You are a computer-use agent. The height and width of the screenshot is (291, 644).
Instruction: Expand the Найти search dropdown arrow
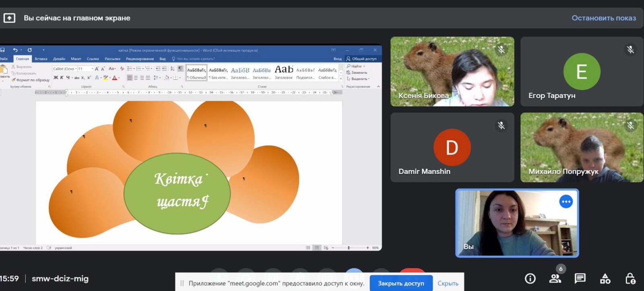[364, 66]
